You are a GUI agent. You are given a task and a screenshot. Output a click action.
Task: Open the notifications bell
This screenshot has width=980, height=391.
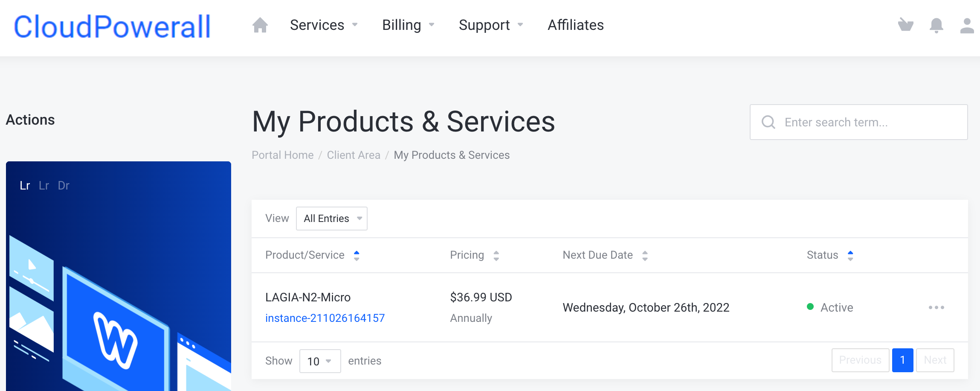coord(936,25)
